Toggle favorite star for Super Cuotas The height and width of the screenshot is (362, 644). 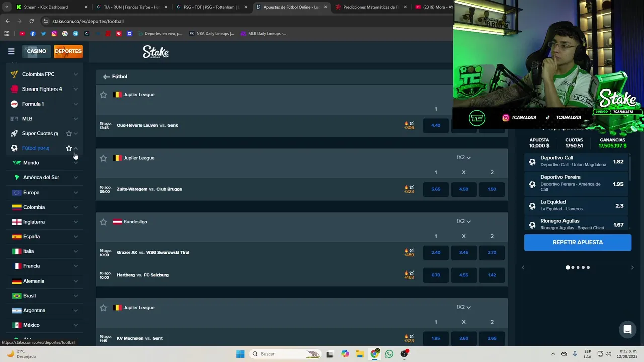tap(69, 134)
